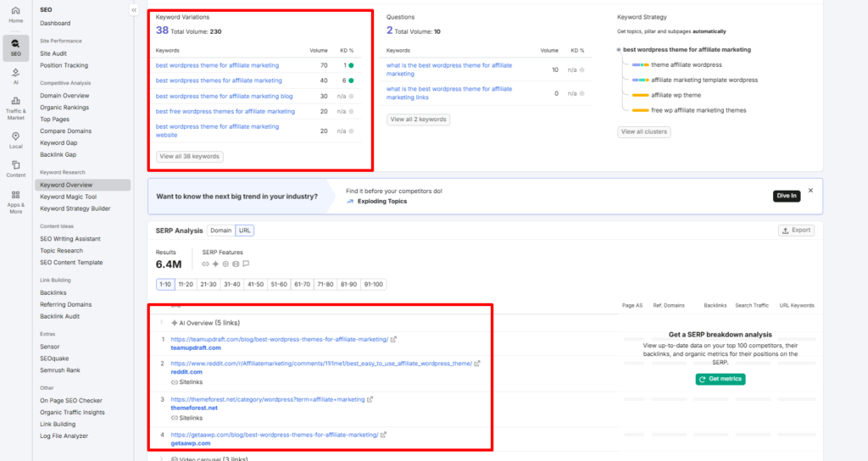Click View all clusters button
Image resolution: width=868 pixels, height=461 pixels.
(x=644, y=131)
